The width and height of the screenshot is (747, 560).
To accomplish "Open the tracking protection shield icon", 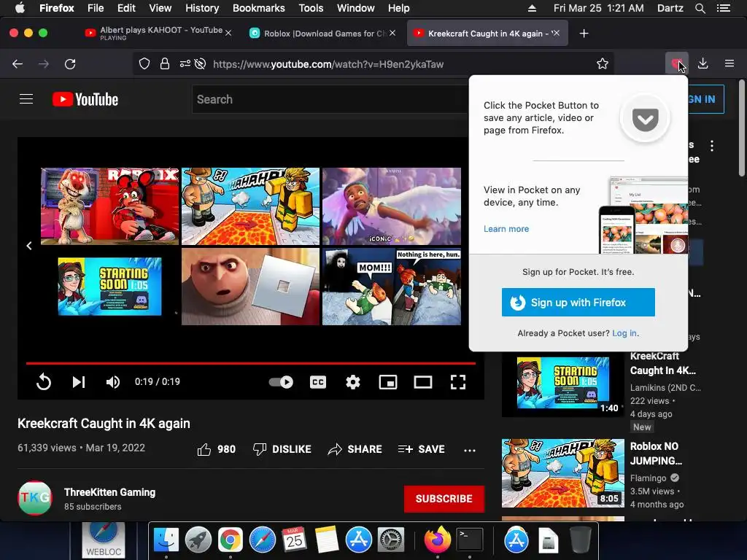I will click(x=144, y=64).
